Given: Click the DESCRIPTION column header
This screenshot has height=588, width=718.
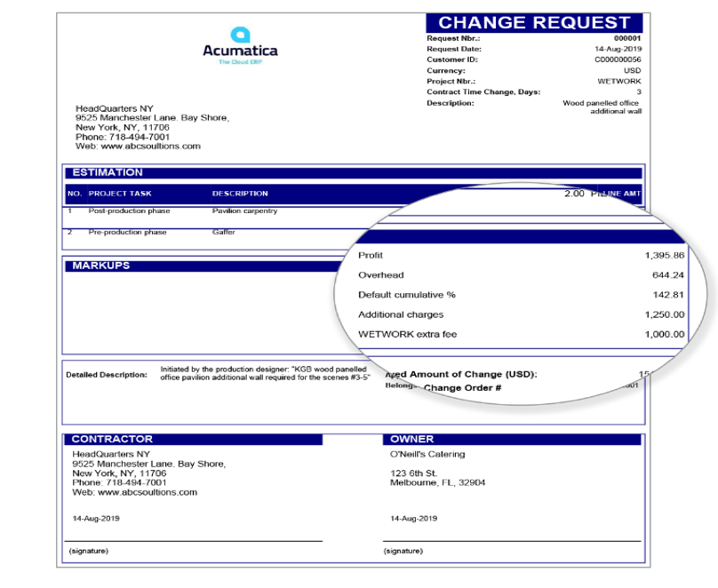Looking at the screenshot, I should (240, 194).
